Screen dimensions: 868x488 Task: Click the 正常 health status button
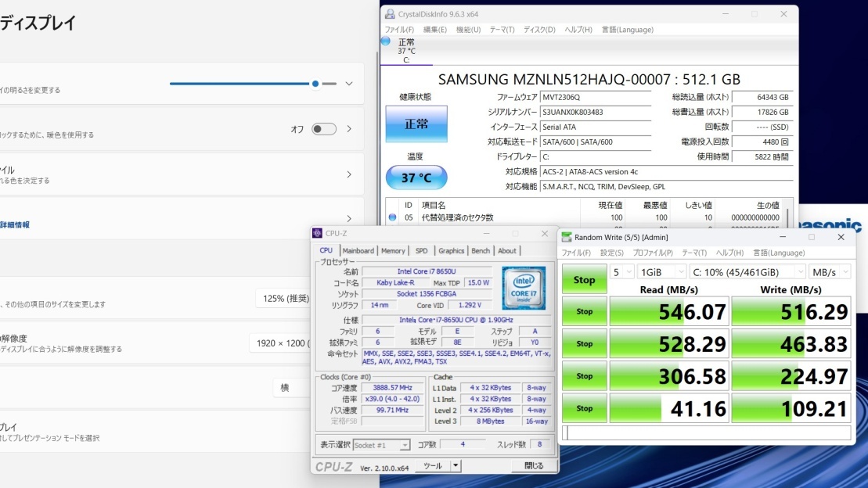(x=416, y=124)
